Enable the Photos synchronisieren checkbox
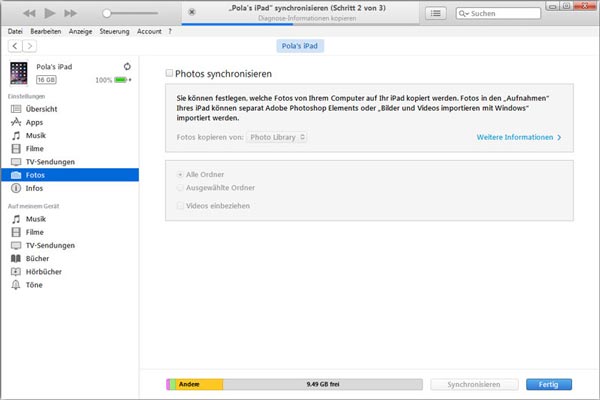The image size is (600, 400). (x=169, y=73)
